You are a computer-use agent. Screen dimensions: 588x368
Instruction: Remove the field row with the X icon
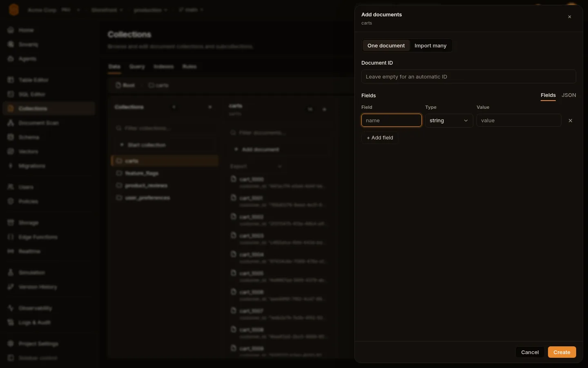coord(570,121)
